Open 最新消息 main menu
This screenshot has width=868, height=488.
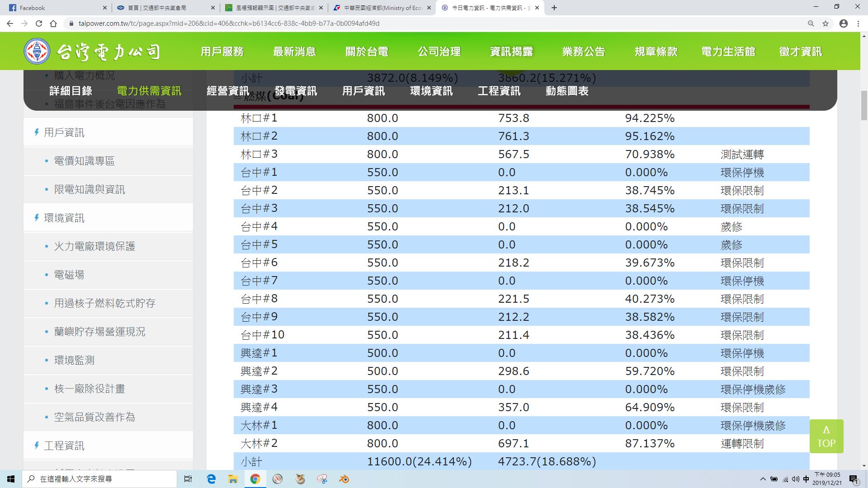point(294,52)
